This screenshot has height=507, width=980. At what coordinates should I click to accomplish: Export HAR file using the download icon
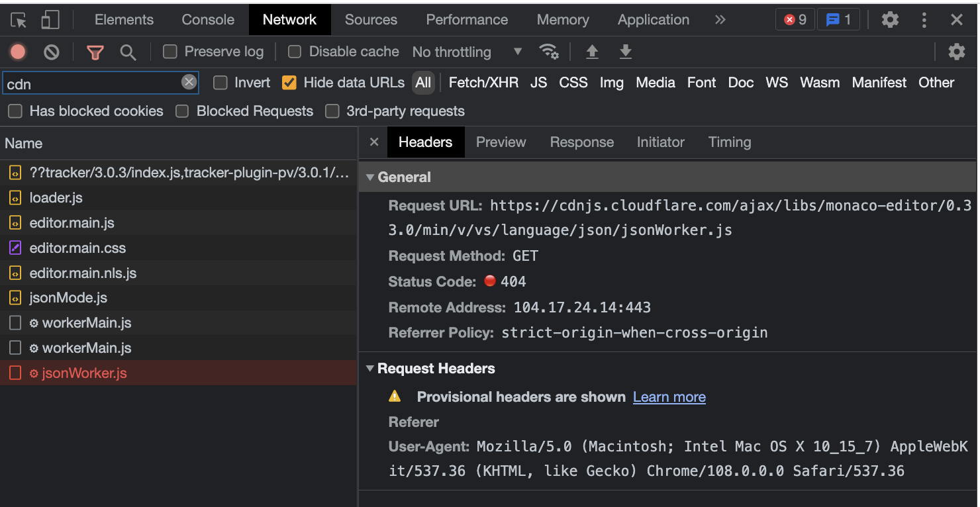625,52
